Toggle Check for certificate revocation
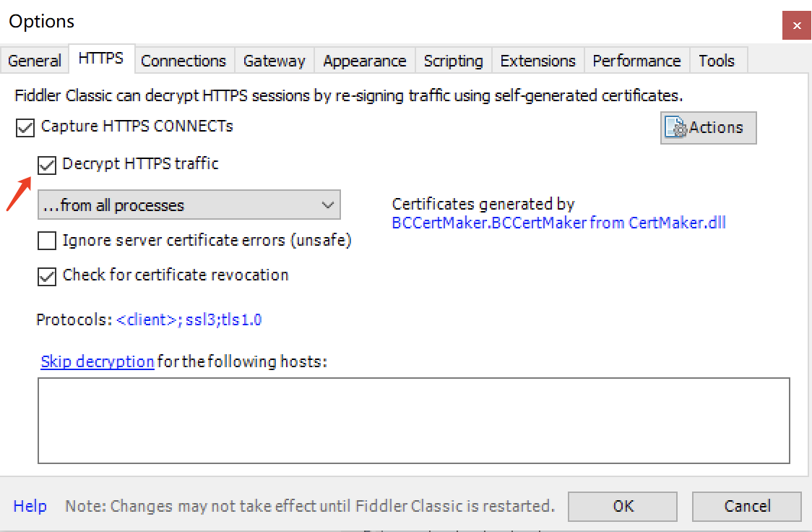This screenshot has height=532, width=812. click(47, 276)
